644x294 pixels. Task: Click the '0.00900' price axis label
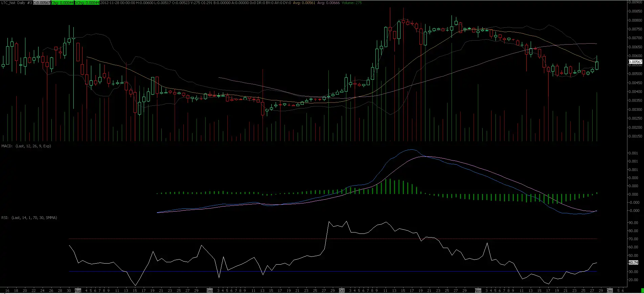(635, 2)
